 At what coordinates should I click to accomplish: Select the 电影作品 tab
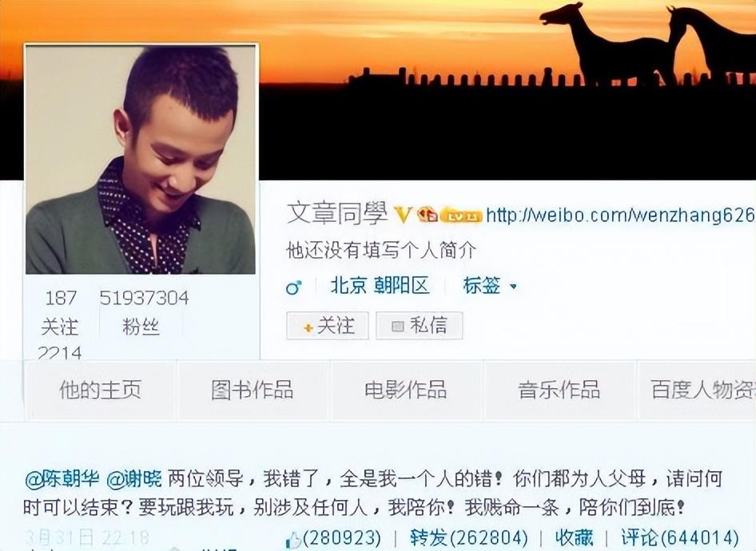406,390
